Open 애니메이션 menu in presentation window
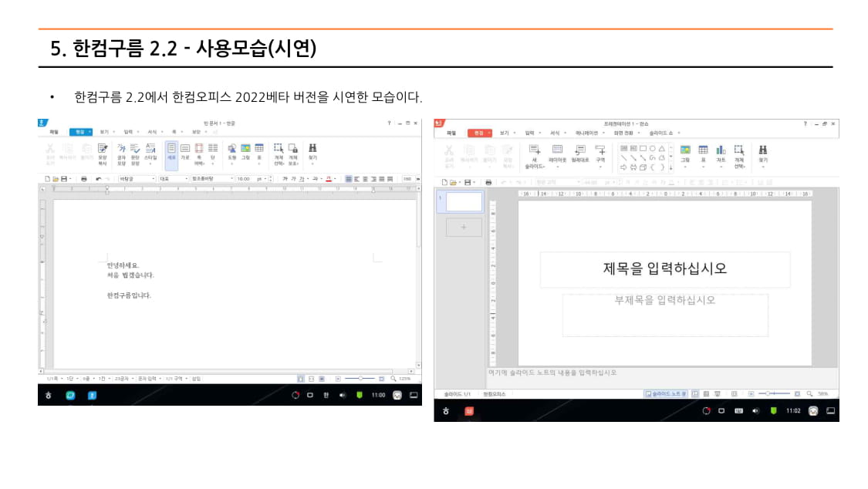The height and width of the screenshot is (489, 868). coord(586,133)
